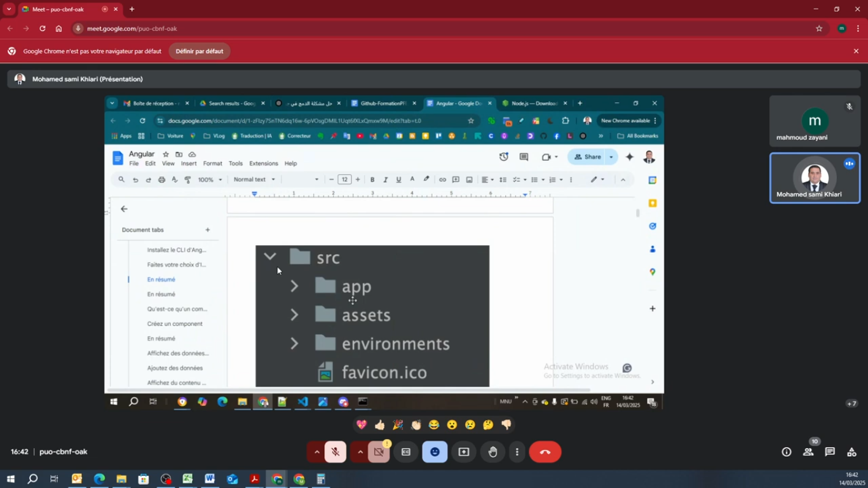
Task: Toggle italic in the presented Docs toolbar
Action: pos(385,180)
